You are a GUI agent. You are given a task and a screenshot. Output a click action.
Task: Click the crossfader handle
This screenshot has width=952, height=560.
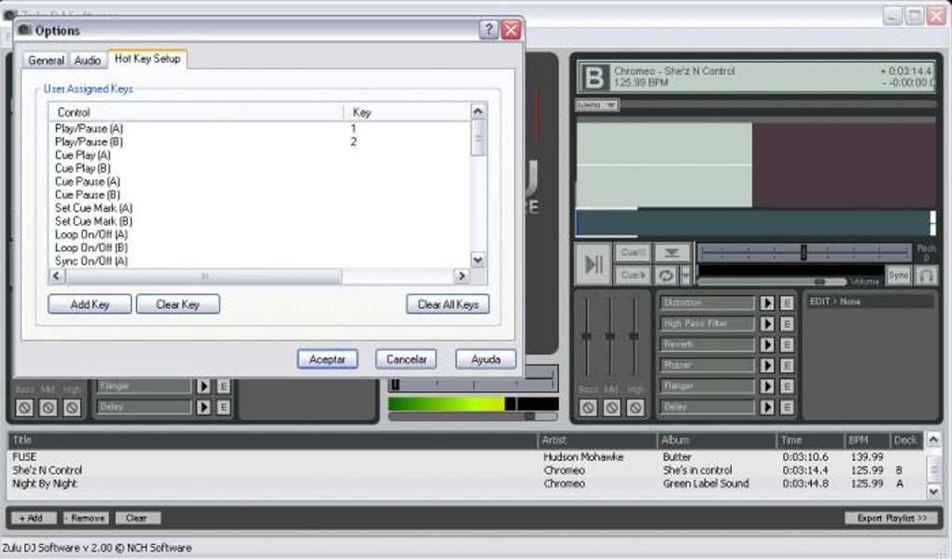[x=395, y=385]
